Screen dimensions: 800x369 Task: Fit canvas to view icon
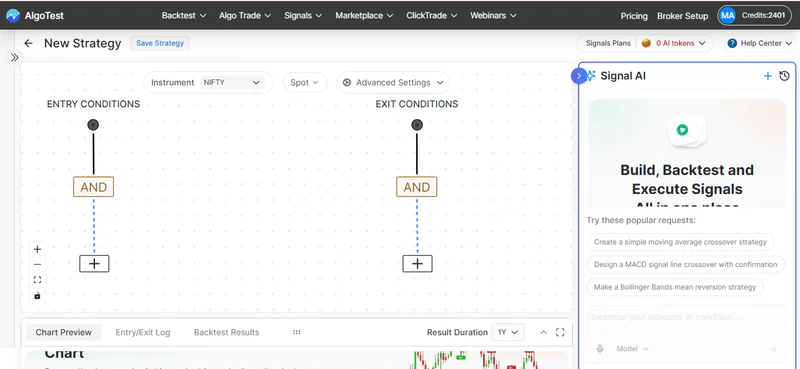tap(37, 280)
